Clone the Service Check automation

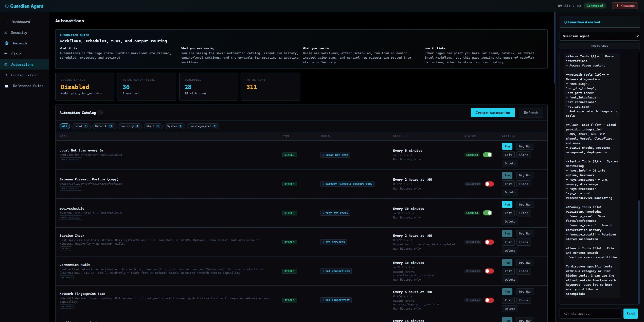(x=524, y=242)
